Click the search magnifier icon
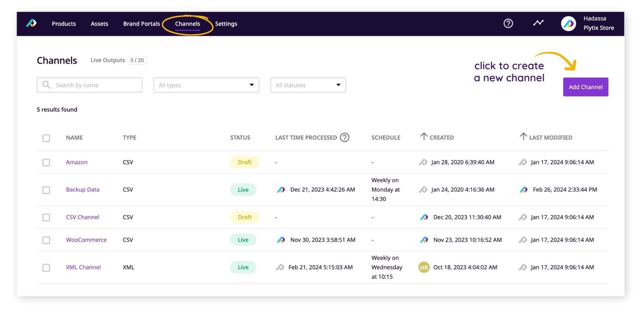Screen dimensions: 644x316 (46, 85)
